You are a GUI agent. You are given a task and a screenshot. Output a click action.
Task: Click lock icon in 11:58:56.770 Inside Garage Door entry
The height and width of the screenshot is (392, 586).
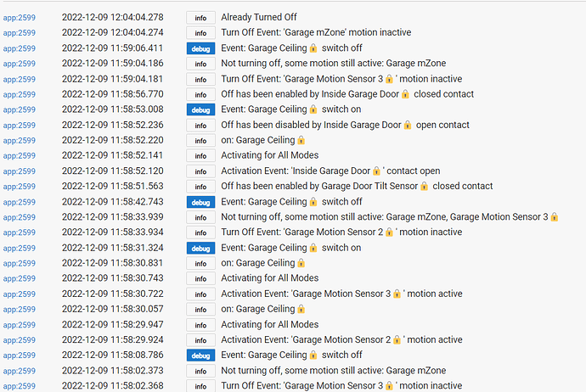(407, 94)
